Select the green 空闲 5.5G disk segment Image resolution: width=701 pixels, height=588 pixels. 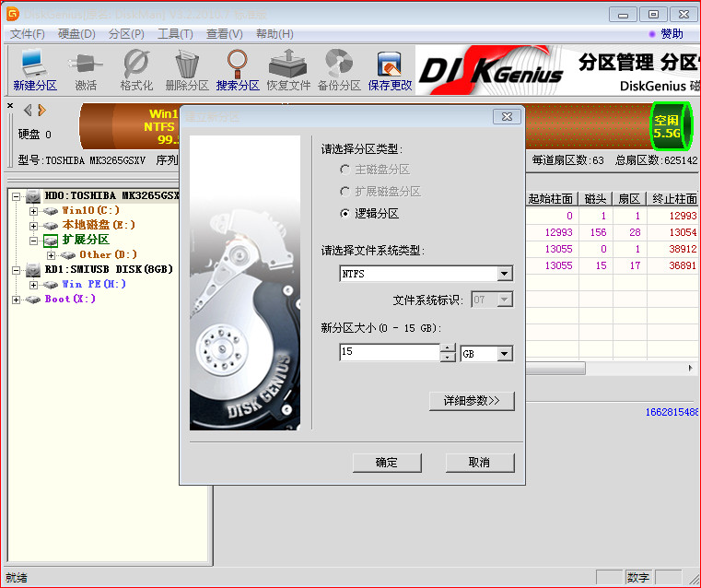[x=666, y=127]
